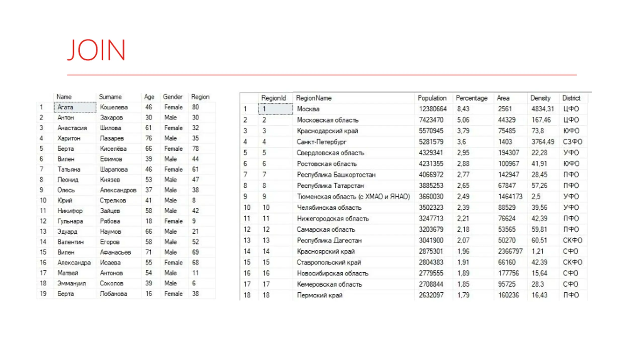Click the name cell Эммануил
The width and height of the screenshot is (644, 362).
pyautogui.click(x=71, y=283)
